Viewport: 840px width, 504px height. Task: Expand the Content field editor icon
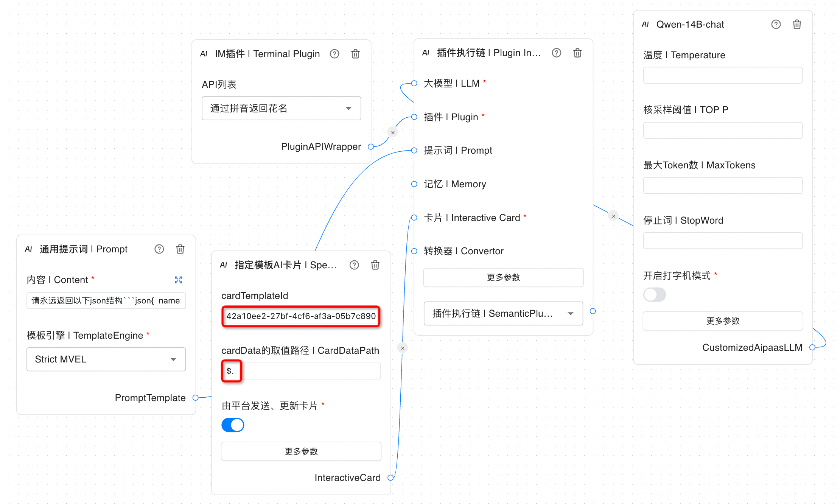178,280
